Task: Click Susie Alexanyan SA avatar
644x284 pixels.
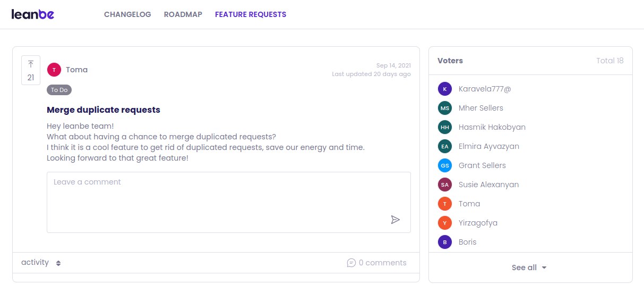Action: pyautogui.click(x=445, y=185)
